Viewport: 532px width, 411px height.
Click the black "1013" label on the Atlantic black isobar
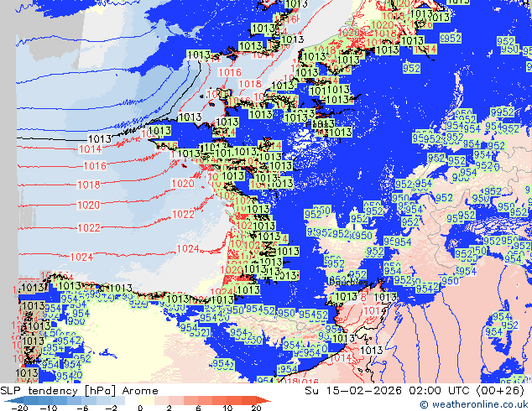coord(100,138)
